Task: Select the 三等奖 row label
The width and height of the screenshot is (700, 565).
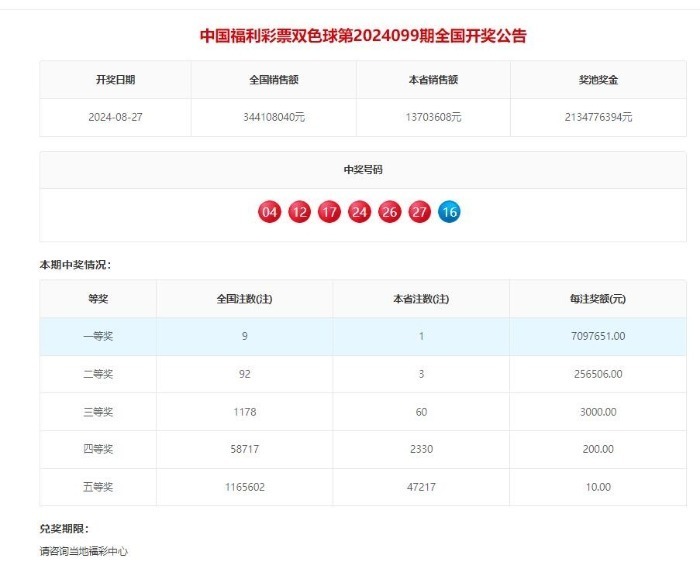Action: (x=98, y=411)
